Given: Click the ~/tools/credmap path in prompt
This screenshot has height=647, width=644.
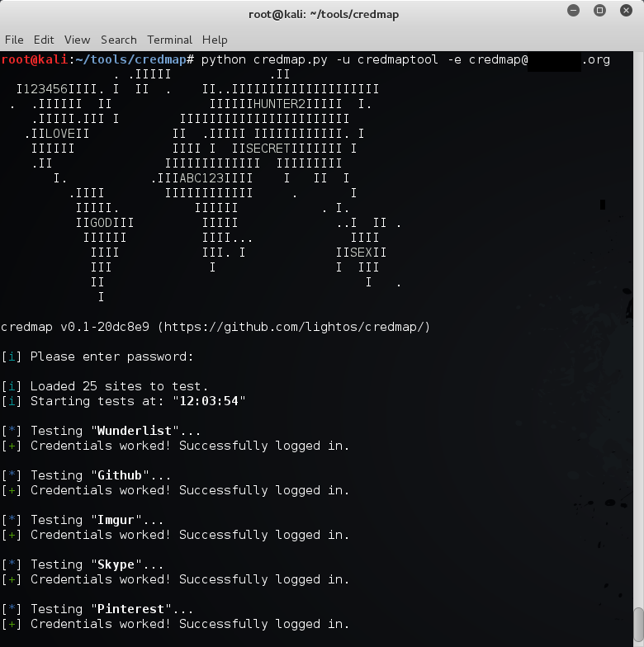Looking at the screenshot, I should click(130, 59).
